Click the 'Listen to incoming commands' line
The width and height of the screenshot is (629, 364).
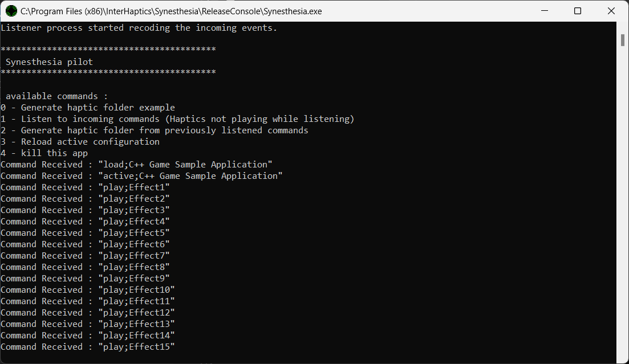[x=177, y=119]
